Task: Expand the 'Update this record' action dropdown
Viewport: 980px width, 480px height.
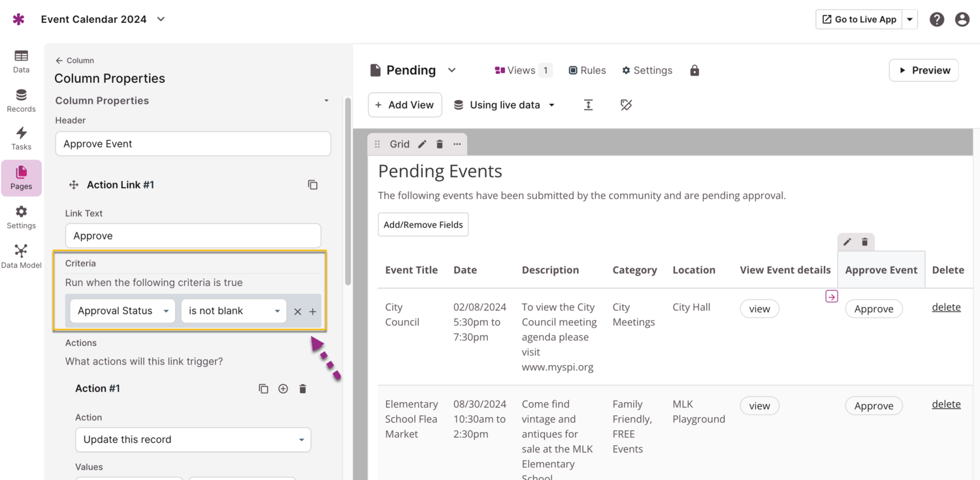Action: click(193, 440)
